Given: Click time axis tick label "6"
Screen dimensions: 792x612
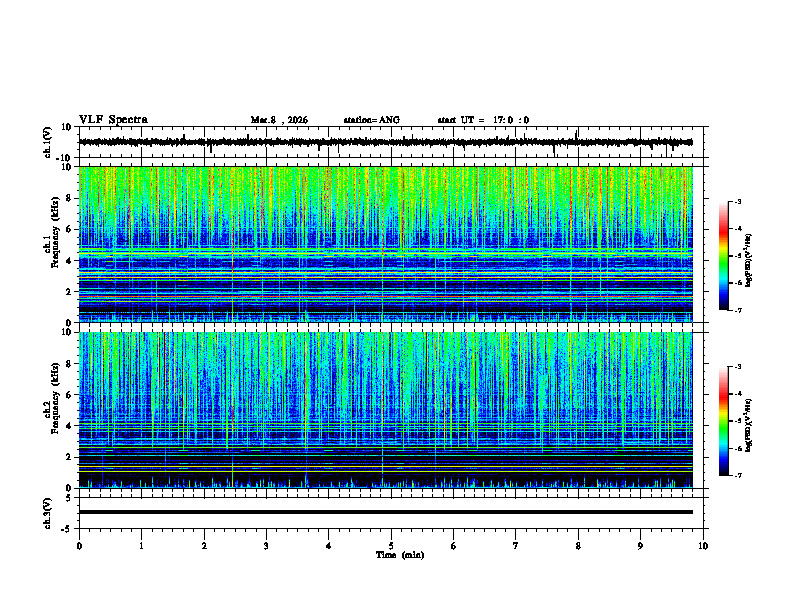Looking at the screenshot, I should tap(454, 546).
